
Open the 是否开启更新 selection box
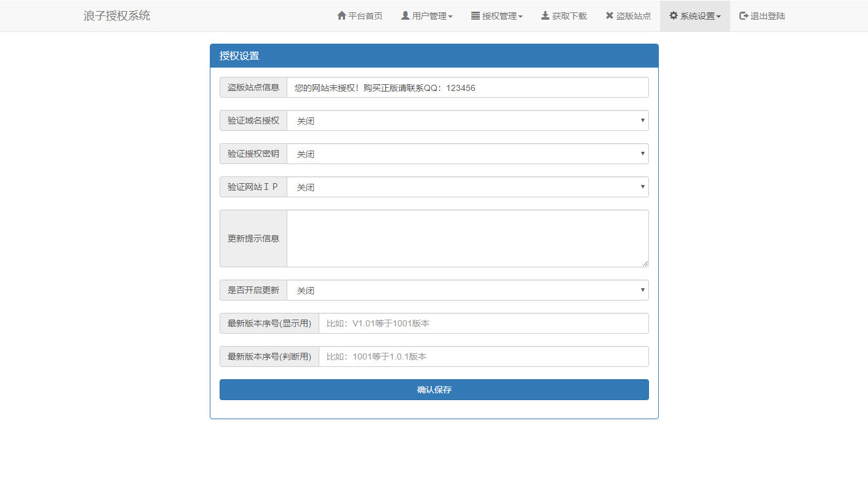[468, 290]
